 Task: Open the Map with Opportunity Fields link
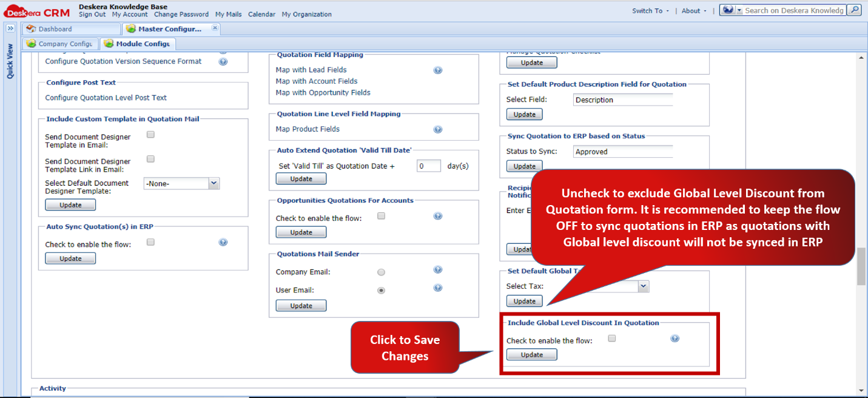pyautogui.click(x=322, y=92)
